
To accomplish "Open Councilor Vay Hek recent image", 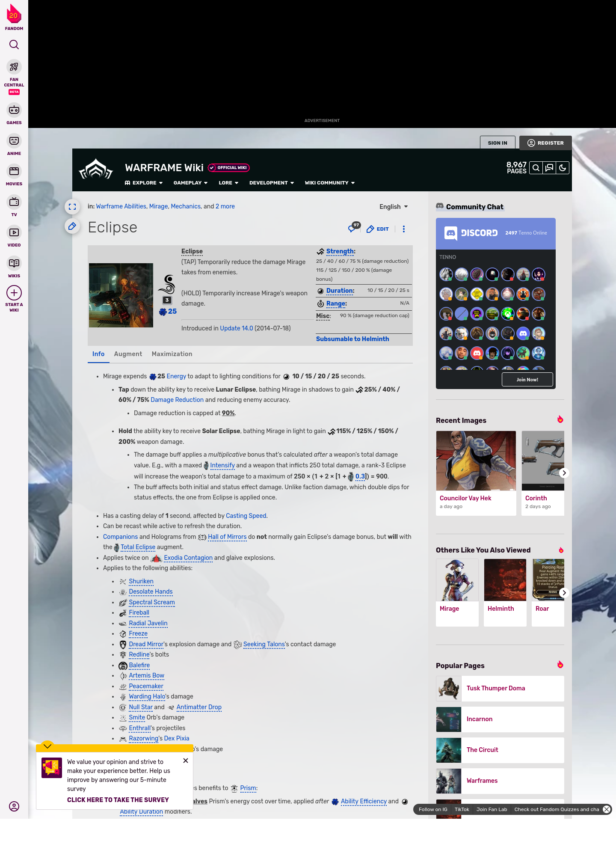I will (x=476, y=473).
